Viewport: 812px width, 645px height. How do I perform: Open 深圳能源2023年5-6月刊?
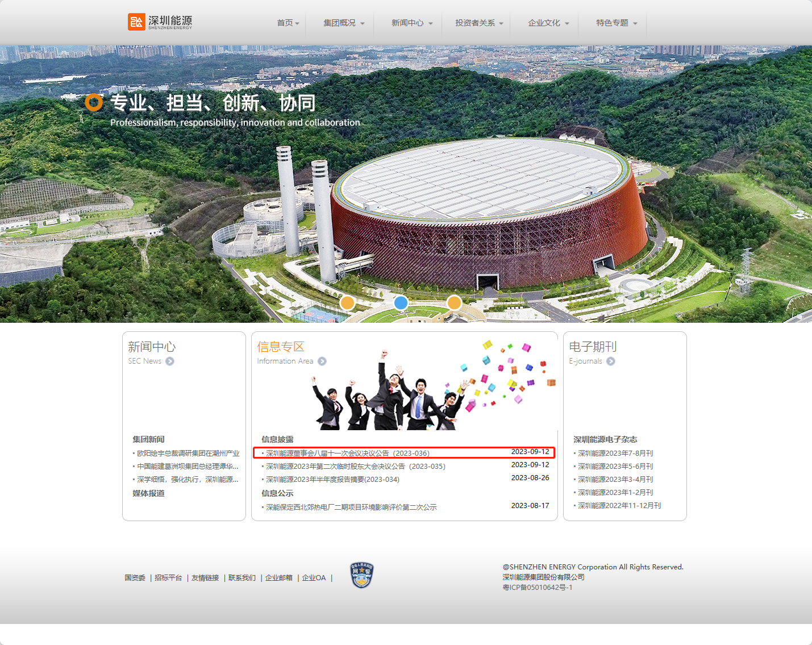(x=615, y=467)
